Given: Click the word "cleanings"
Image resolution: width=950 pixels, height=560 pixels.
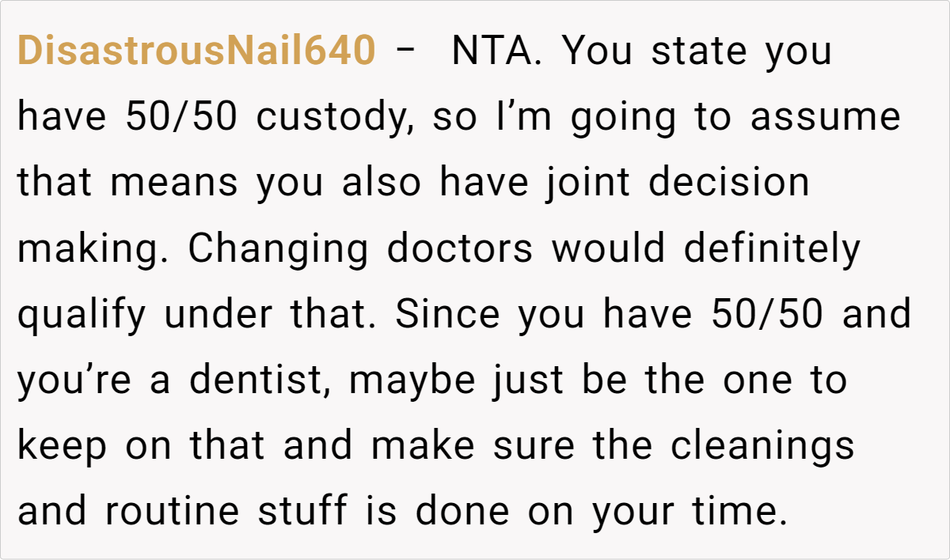Looking at the screenshot, I should pos(762,447).
